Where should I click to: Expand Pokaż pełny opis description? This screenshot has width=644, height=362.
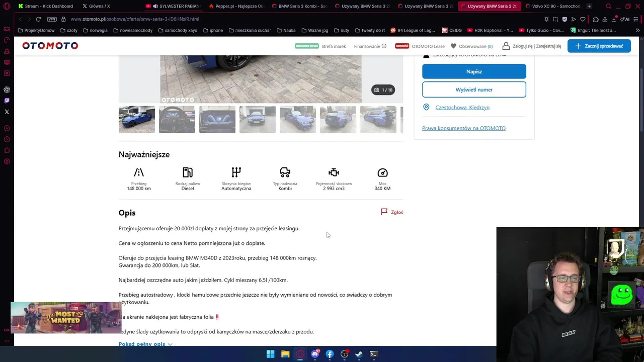coord(145,344)
